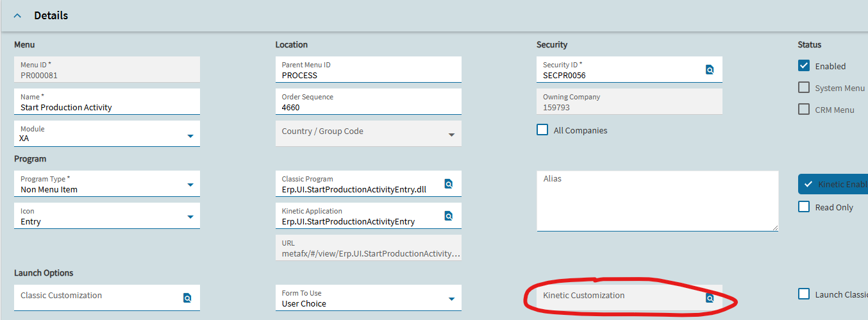
Task: Toggle the Enabled checkbox
Action: [804, 65]
